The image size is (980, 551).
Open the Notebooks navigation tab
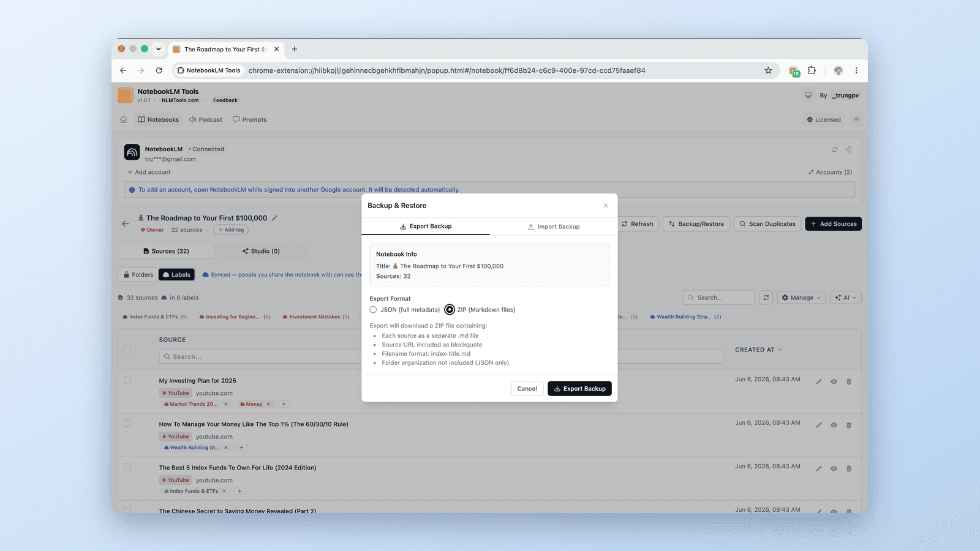pyautogui.click(x=159, y=119)
